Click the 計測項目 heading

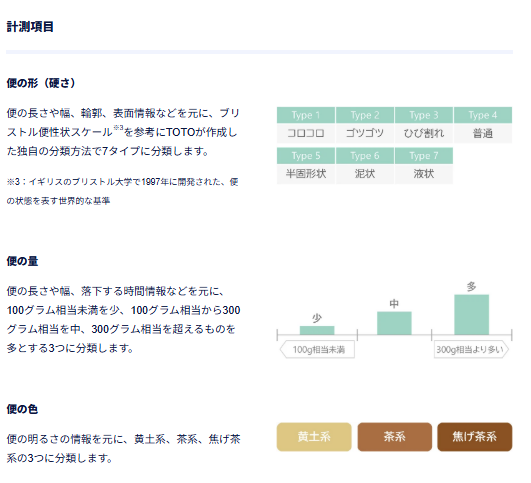tap(30, 26)
